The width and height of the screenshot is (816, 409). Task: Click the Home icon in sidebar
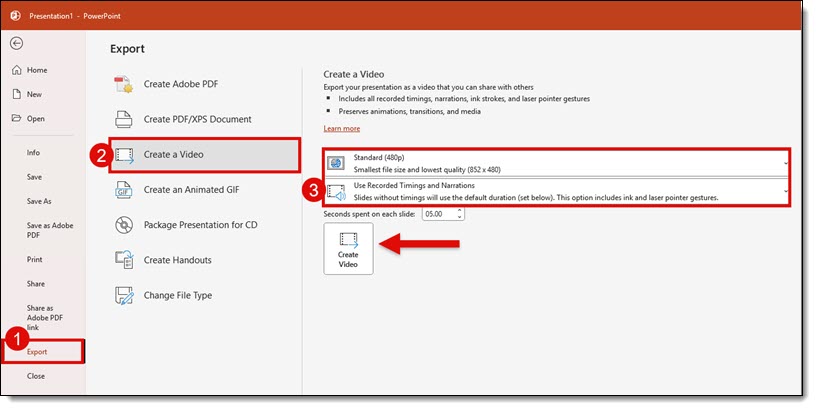coord(17,70)
